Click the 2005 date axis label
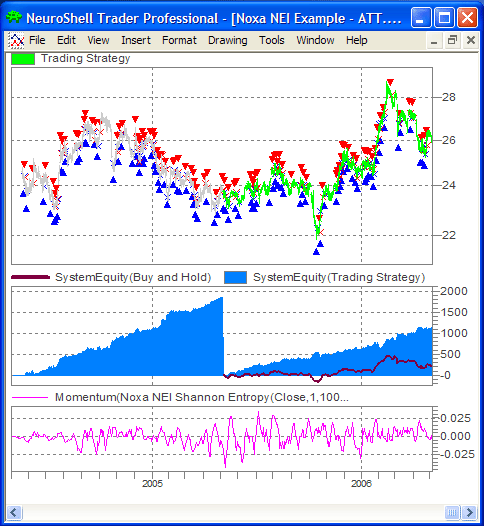The image size is (484, 526). tap(152, 484)
